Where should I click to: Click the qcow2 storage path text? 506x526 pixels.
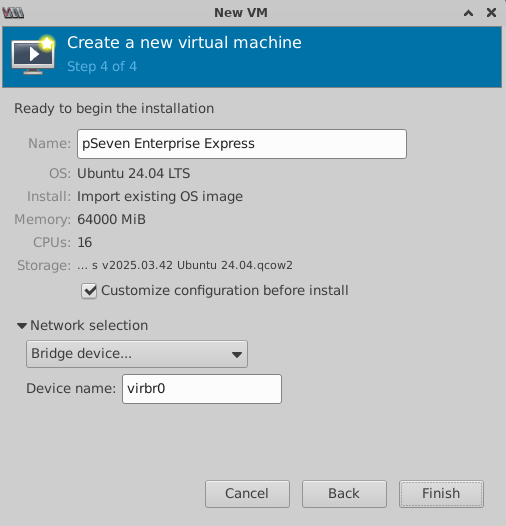click(x=185, y=265)
